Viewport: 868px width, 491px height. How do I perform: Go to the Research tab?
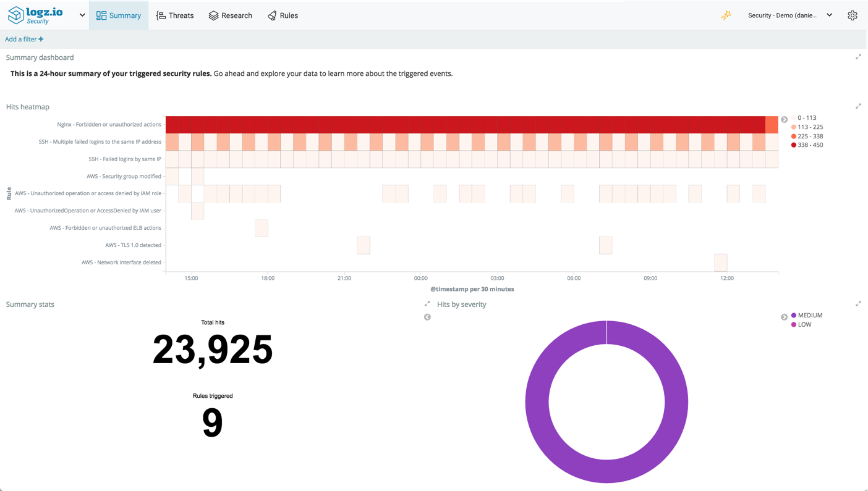pyautogui.click(x=231, y=15)
